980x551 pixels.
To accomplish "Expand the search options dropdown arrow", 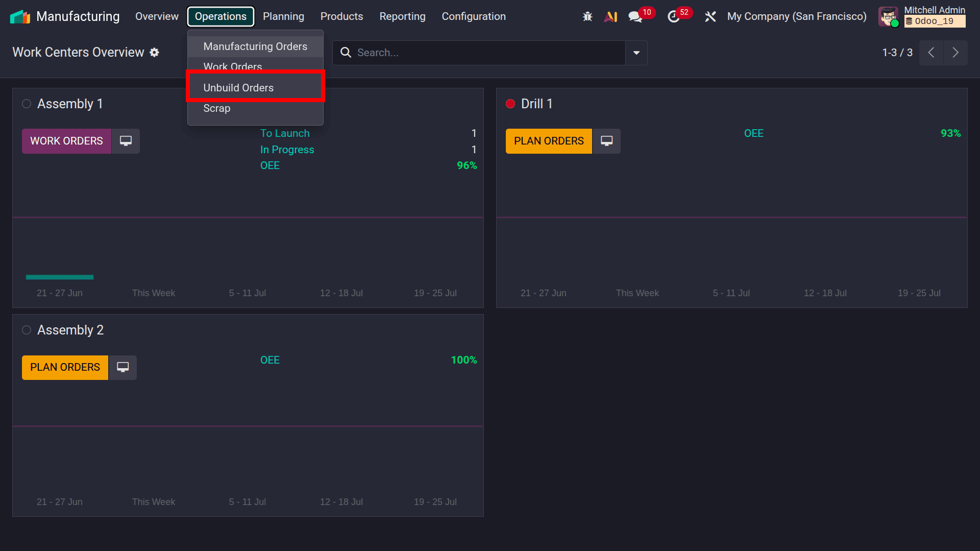I will click(x=636, y=53).
